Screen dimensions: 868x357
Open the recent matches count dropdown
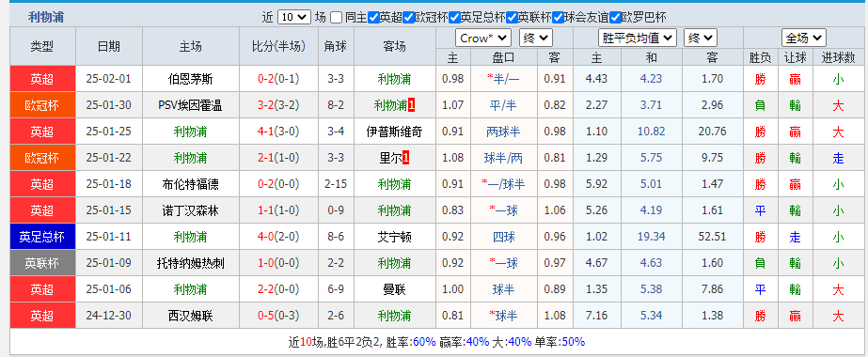pyautogui.click(x=294, y=18)
